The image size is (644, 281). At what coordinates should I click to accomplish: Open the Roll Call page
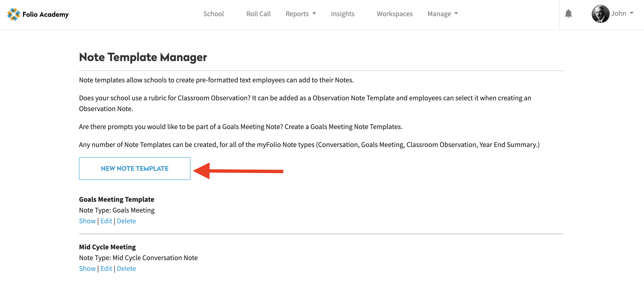tap(258, 14)
